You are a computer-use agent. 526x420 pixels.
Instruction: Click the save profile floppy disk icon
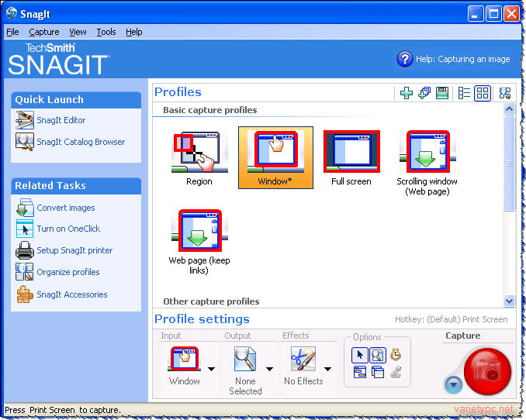pyautogui.click(x=442, y=93)
